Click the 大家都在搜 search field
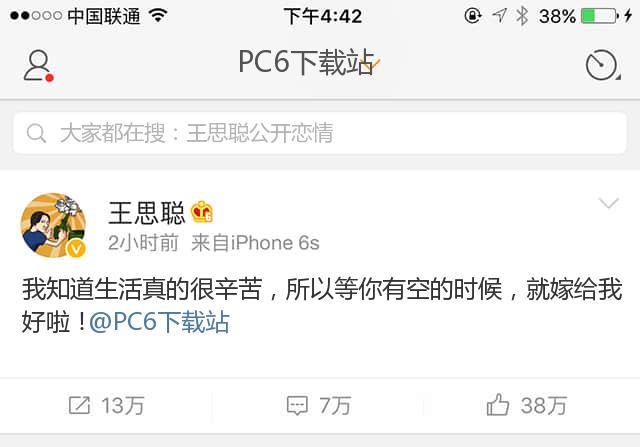The width and height of the screenshot is (640, 447). click(320, 133)
